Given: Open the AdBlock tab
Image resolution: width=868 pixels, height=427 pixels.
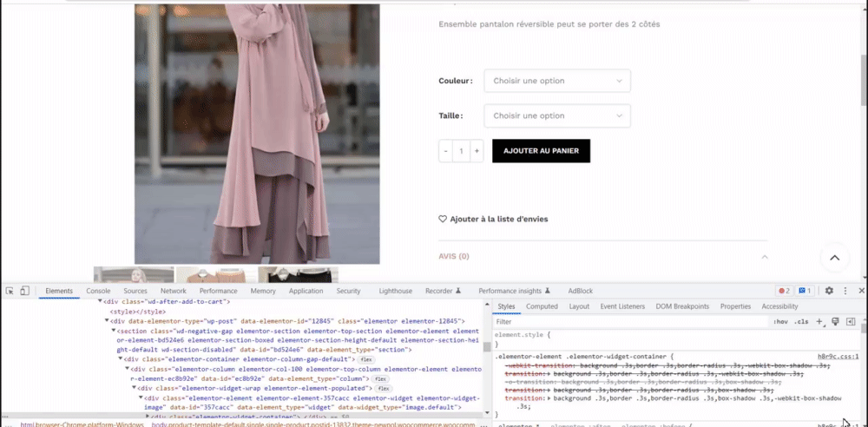Looking at the screenshot, I should click(x=580, y=291).
